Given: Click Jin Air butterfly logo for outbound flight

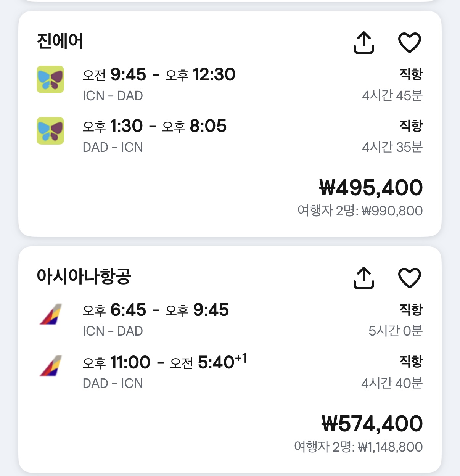Looking at the screenshot, I should (50, 79).
